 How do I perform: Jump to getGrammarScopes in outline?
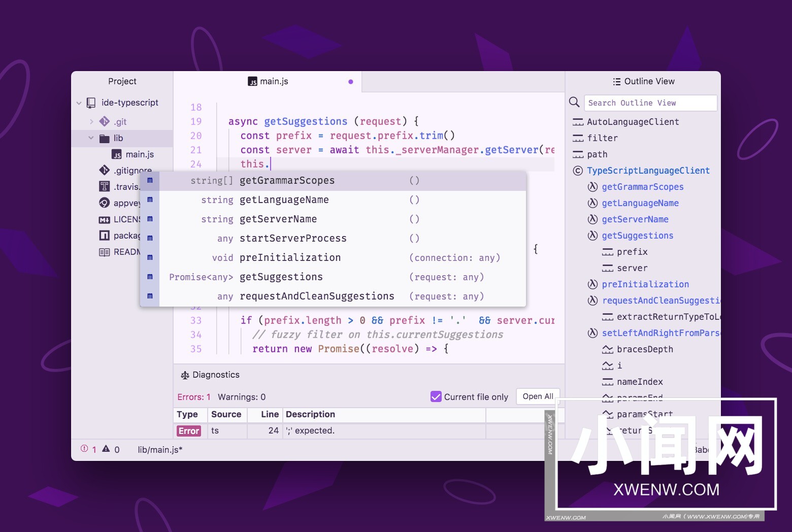point(643,187)
